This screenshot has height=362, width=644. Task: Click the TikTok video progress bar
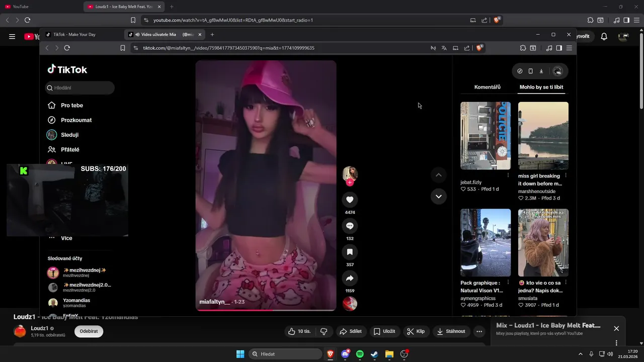[266, 310]
